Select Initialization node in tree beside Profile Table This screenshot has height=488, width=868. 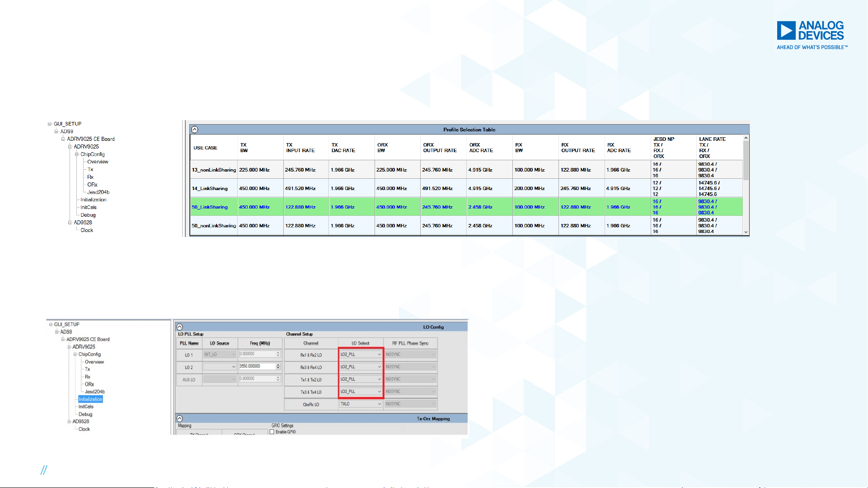[94, 200]
